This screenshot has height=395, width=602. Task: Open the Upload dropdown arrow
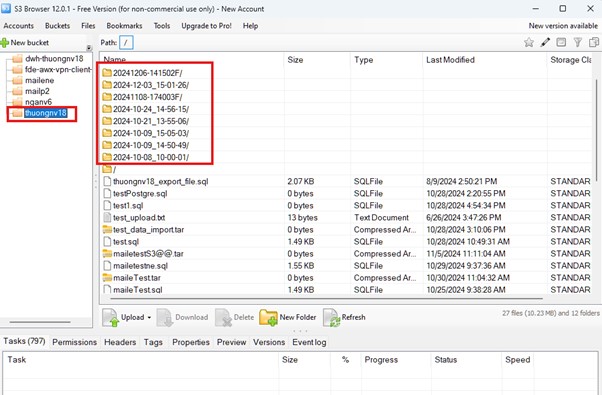click(x=149, y=317)
